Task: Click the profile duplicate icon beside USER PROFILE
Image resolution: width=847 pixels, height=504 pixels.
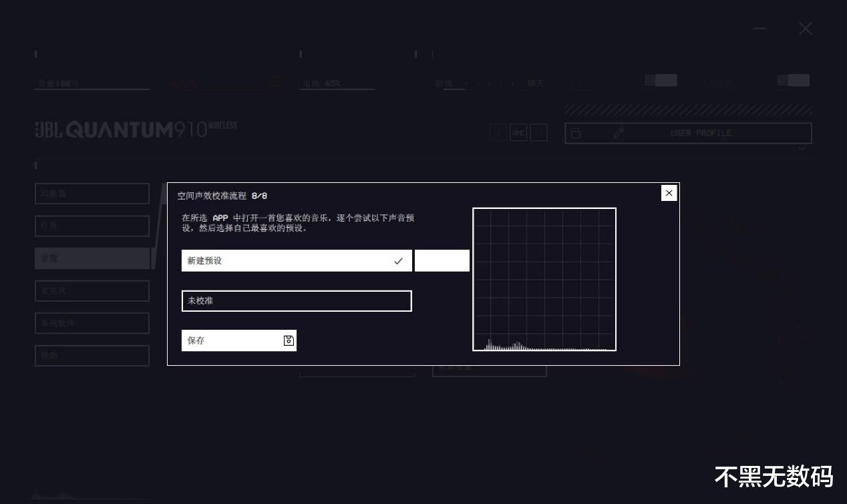Action: coord(576,133)
